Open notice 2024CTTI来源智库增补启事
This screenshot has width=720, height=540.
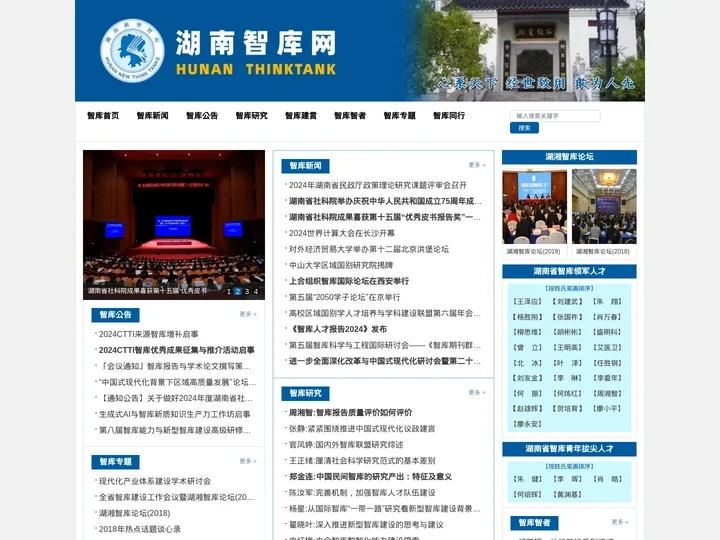pyautogui.click(x=148, y=334)
